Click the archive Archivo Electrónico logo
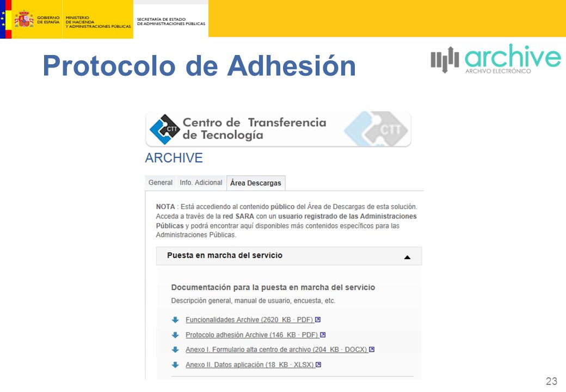 [x=496, y=59]
